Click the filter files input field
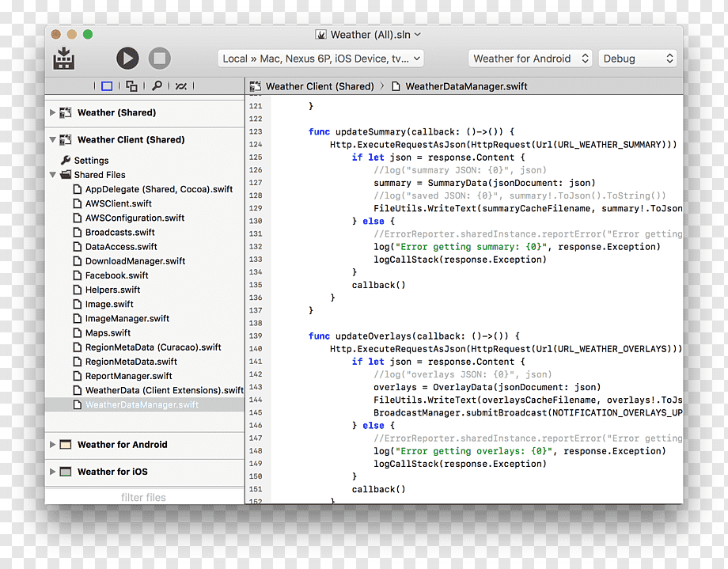The height and width of the screenshot is (569, 728). pos(144,497)
